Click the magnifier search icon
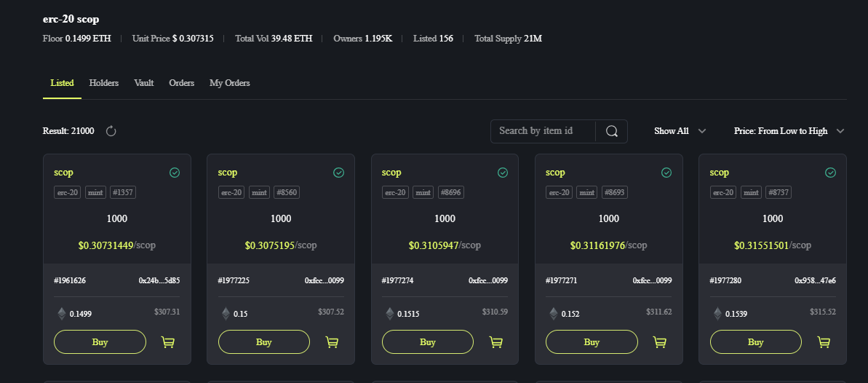 click(612, 131)
